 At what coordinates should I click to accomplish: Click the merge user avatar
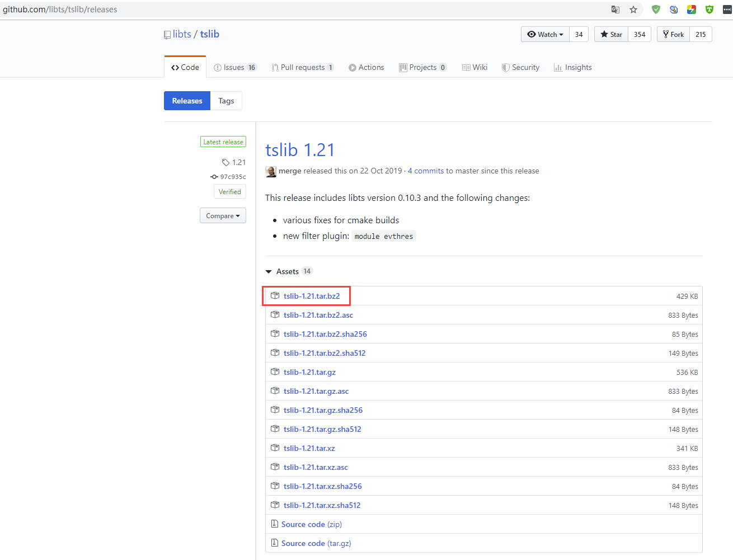tap(271, 171)
